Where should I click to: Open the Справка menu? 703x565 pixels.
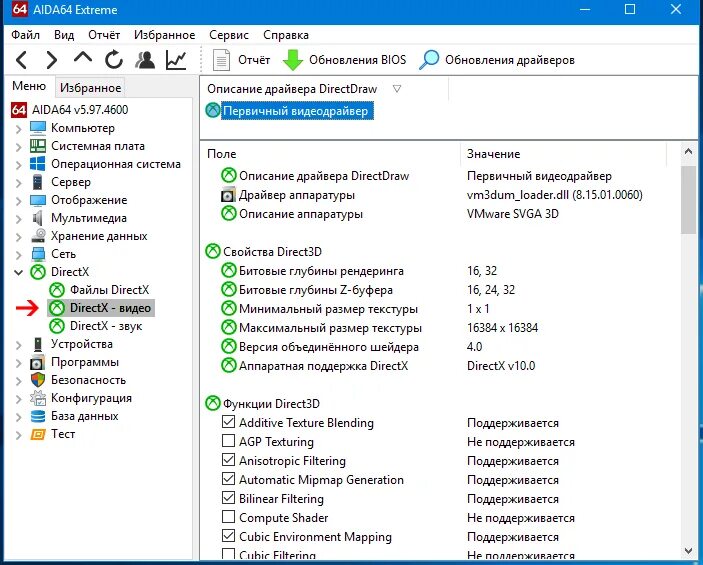[286, 35]
